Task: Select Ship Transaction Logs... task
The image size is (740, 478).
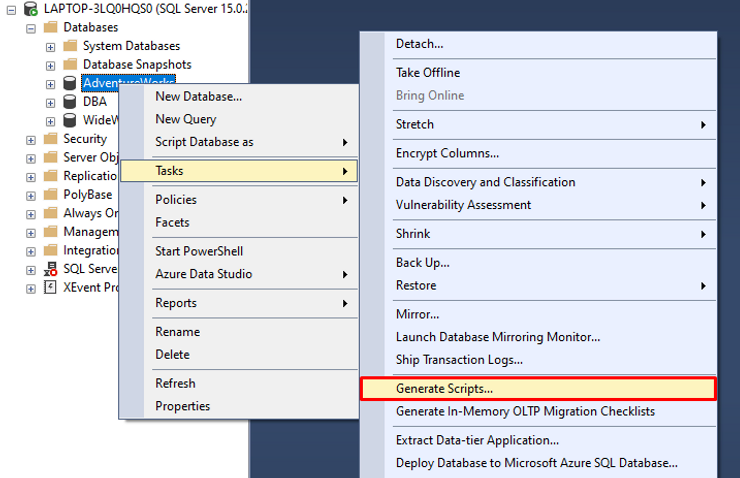Action: [538, 360]
